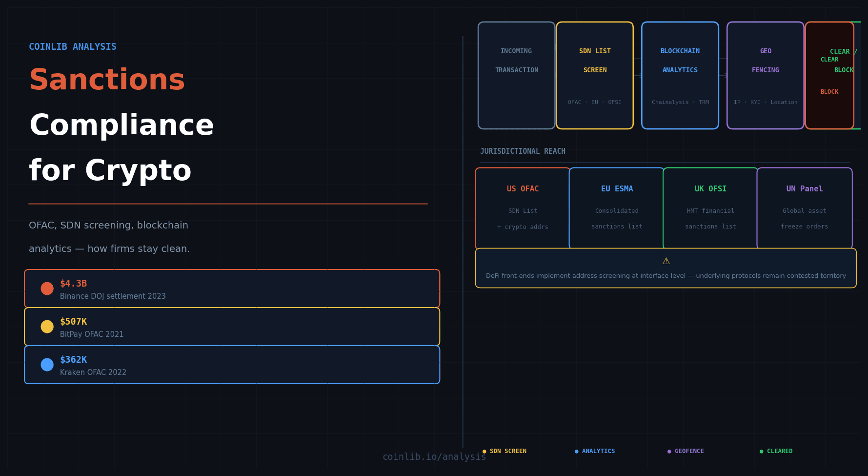The width and height of the screenshot is (868, 476).
Task: Click the BitPay OFAC 2021 card
Action: 232,327
